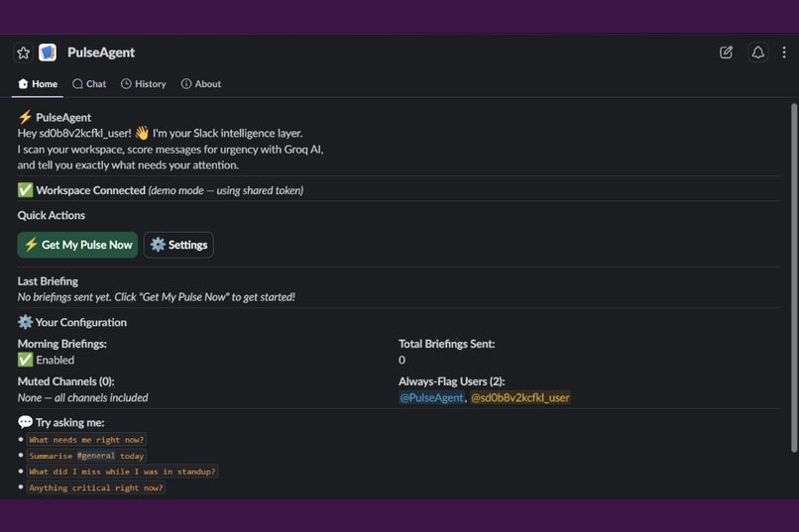
Task: Open the three-dot more options menu
Action: [x=784, y=53]
